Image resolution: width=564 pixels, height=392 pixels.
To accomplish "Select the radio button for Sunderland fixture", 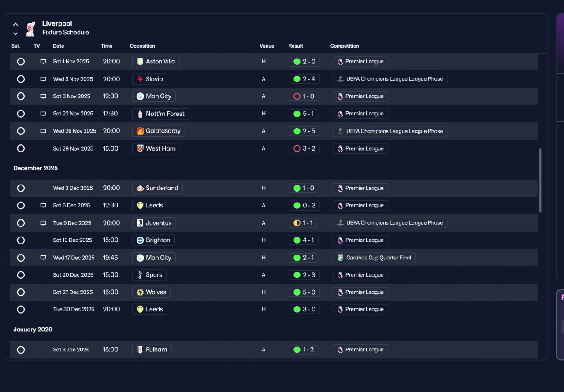I will tap(21, 188).
